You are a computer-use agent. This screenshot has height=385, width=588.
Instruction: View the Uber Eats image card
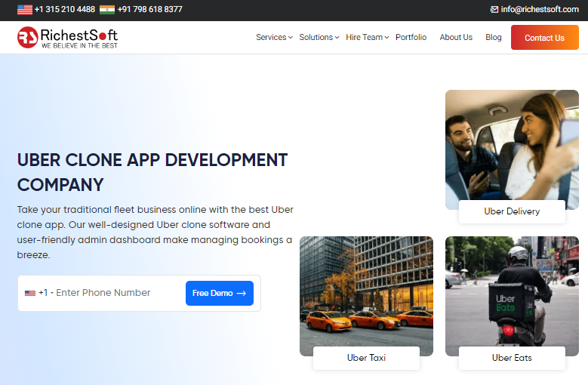(x=511, y=297)
